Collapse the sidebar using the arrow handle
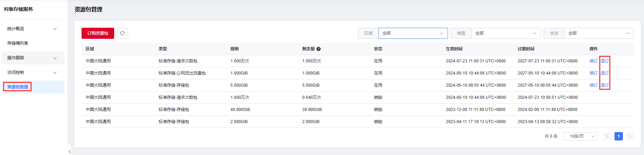Viewport: 644px width, 155px height. coord(70,151)
